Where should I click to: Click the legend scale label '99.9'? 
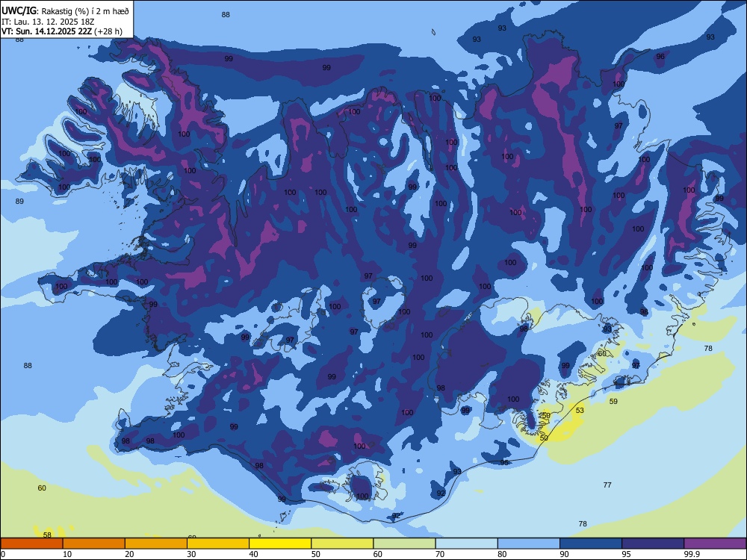(692, 554)
